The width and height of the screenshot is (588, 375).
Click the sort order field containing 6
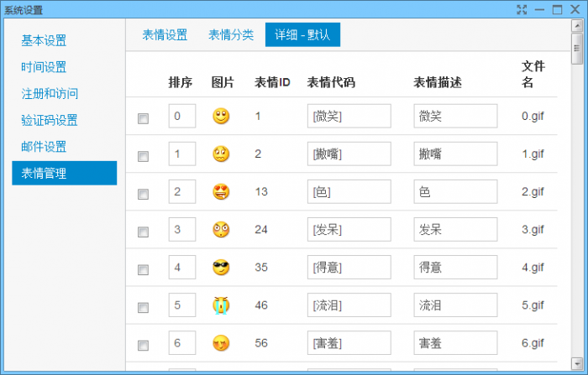tap(182, 343)
